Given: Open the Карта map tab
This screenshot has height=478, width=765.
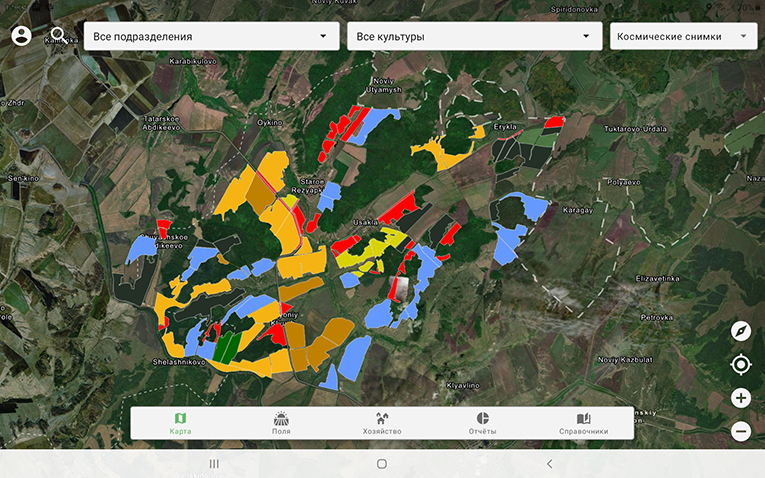Looking at the screenshot, I should 181,423.
